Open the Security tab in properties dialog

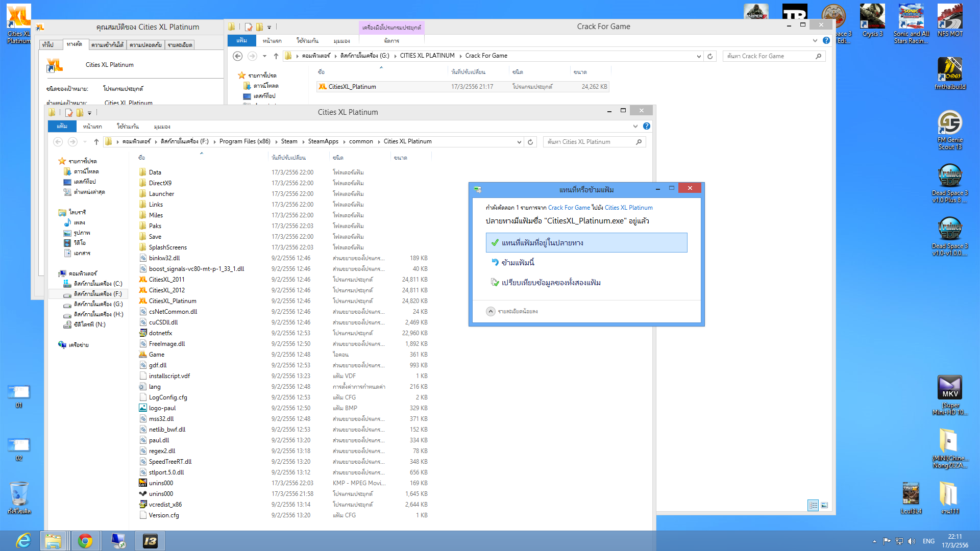145,45
